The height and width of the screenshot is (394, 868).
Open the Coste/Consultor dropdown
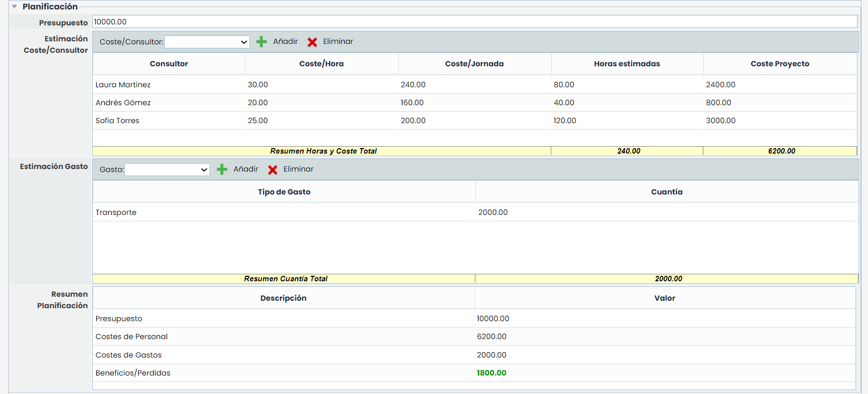(x=207, y=42)
